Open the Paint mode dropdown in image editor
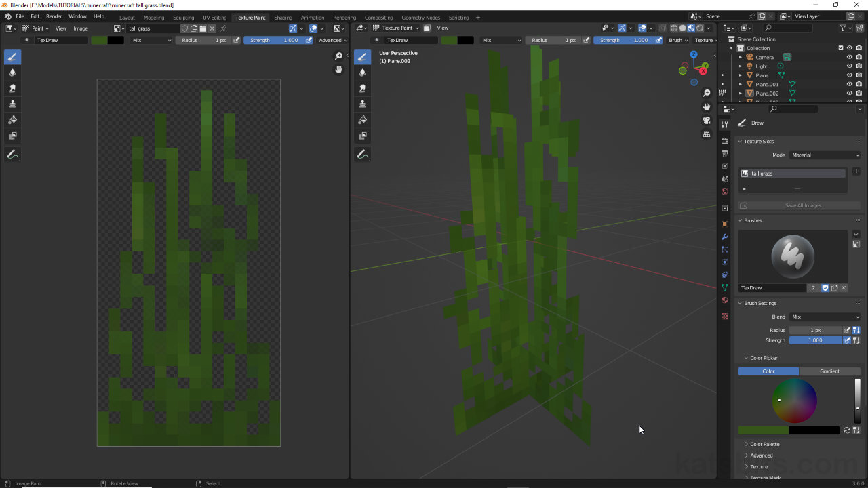 coord(36,28)
